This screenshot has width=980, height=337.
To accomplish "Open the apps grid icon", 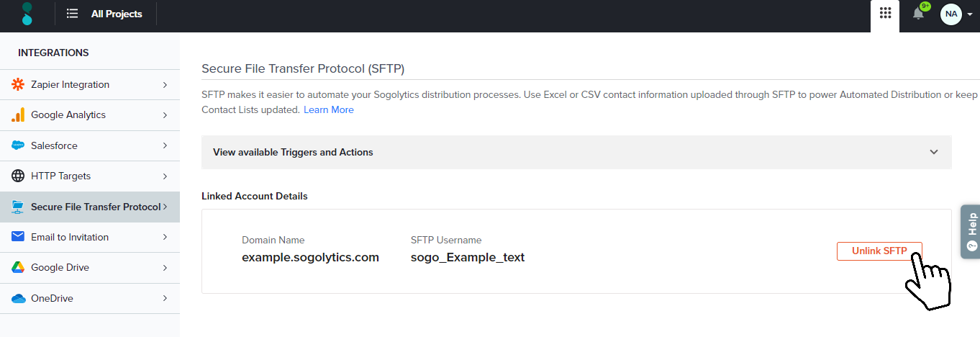I will click(x=885, y=13).
